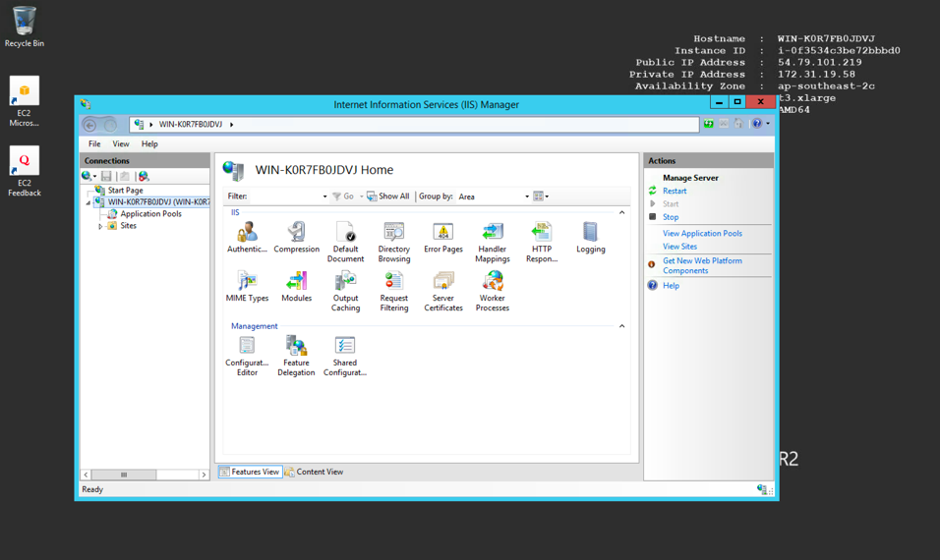The image size is (940, 560).
Task: Open the File menu
Action: coord(94,143)
